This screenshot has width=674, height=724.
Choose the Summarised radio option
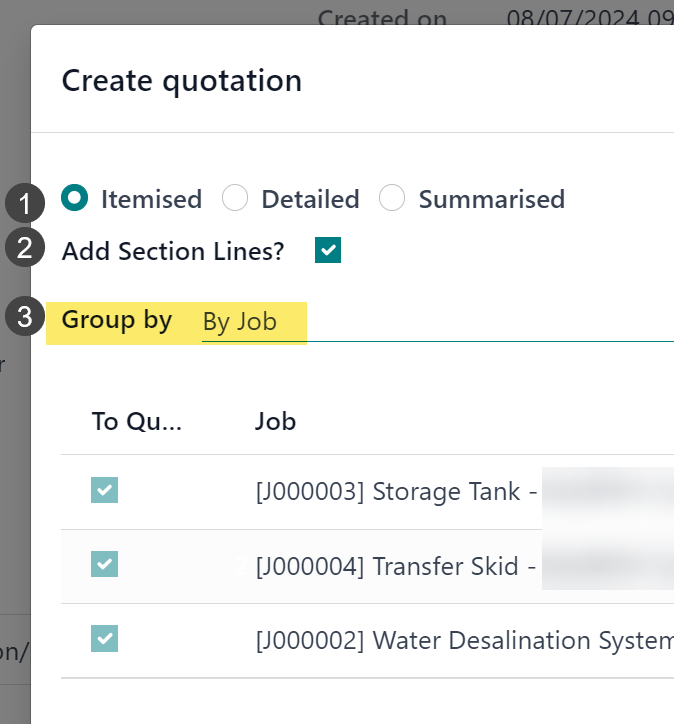tap(392, 198)
